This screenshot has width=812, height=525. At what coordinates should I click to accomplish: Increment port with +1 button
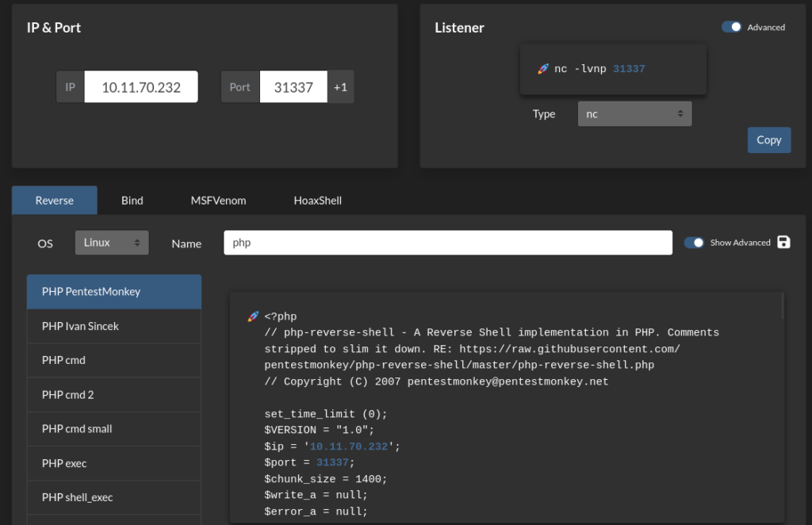click(340, 87)
